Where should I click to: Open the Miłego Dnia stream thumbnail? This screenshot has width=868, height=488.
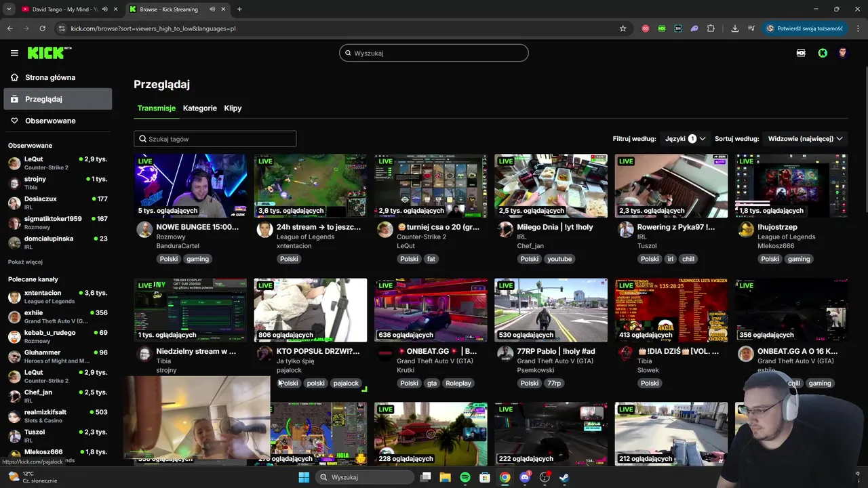[x=551, y=186]
